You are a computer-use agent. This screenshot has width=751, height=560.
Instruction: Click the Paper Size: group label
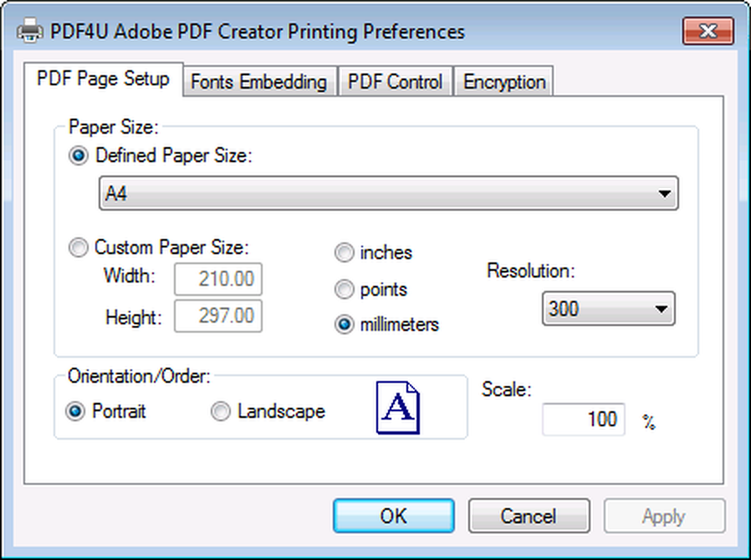(x=114, y=127)
